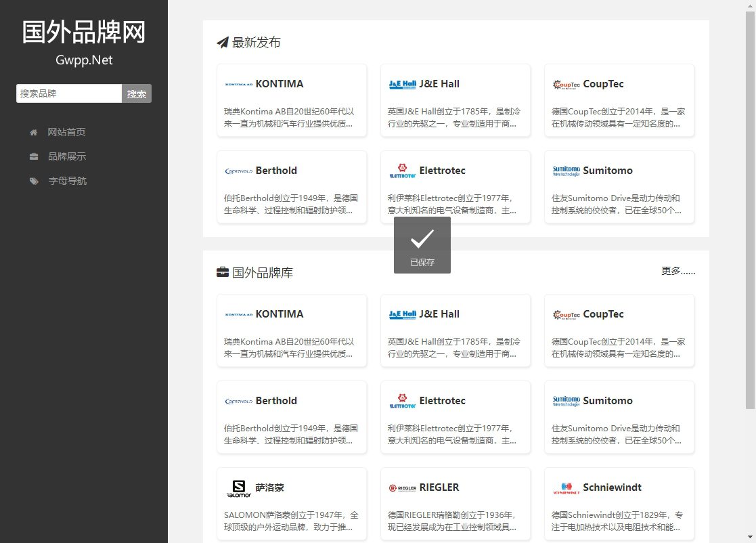Click the Berthold logo in 国外品牌库 section
Screen dimensions: 756x543
pos(239,401)
